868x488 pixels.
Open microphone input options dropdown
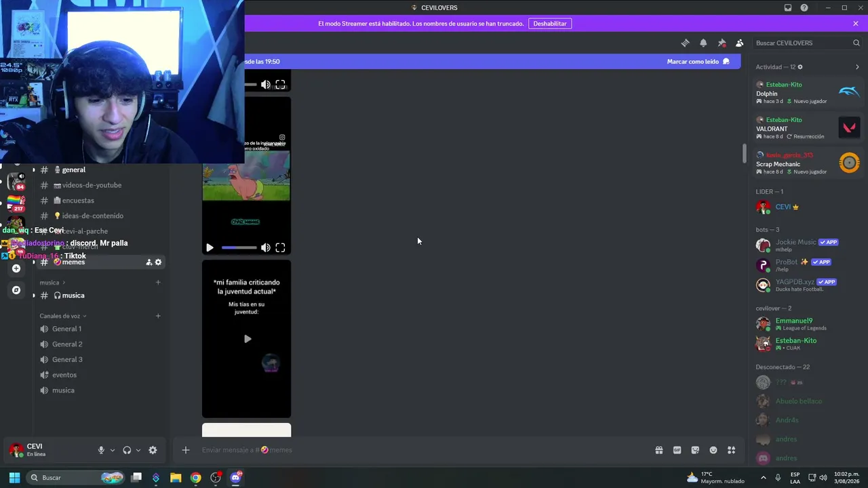pos(113,450)
